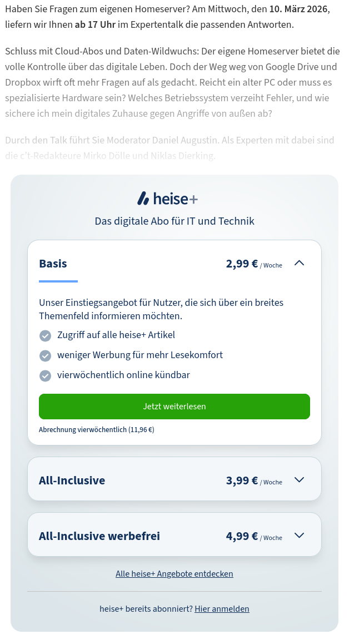Screen dimensions: 359x644
Task: Expand the All-Inclusive werbefrei chevron
Action: pyautogui.click(x=299, y=536)
